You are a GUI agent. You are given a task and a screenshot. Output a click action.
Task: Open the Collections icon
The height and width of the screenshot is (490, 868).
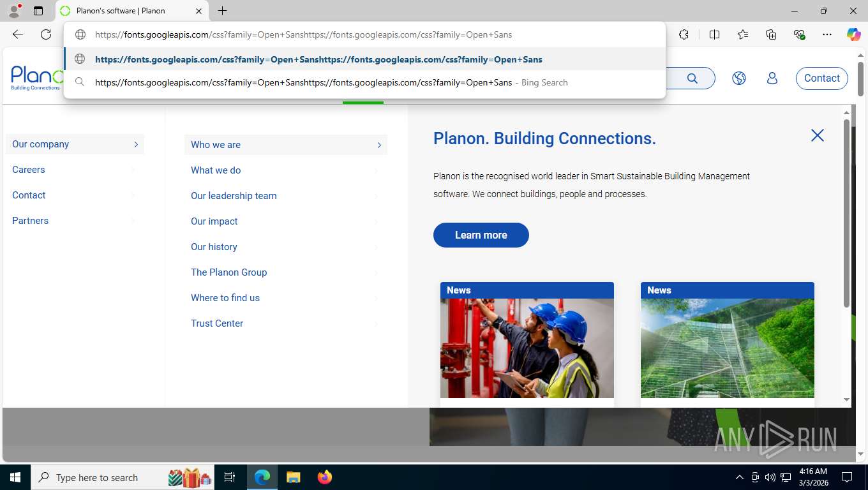[x=771, y=34]
